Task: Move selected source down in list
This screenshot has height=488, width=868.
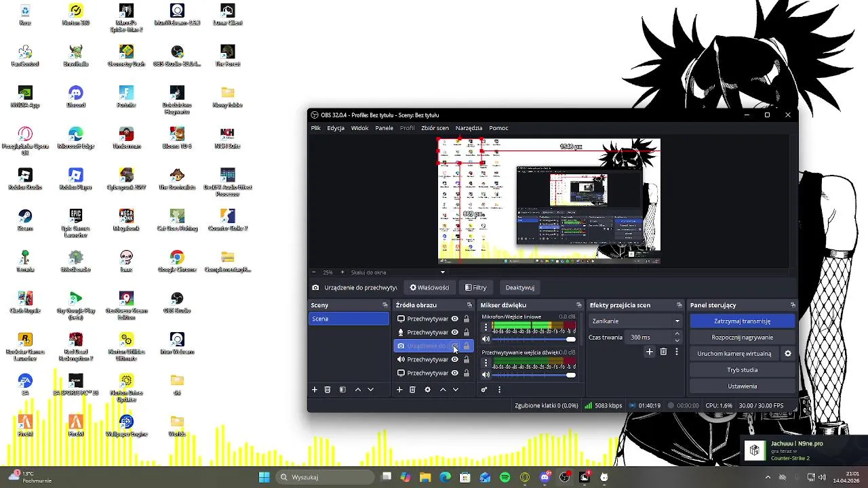Action: [456, 390]
